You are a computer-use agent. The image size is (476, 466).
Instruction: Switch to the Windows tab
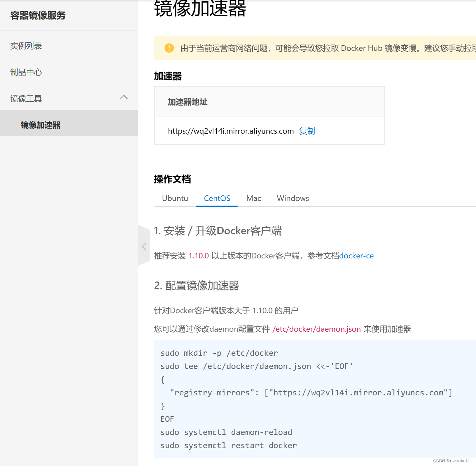point(293,198)
